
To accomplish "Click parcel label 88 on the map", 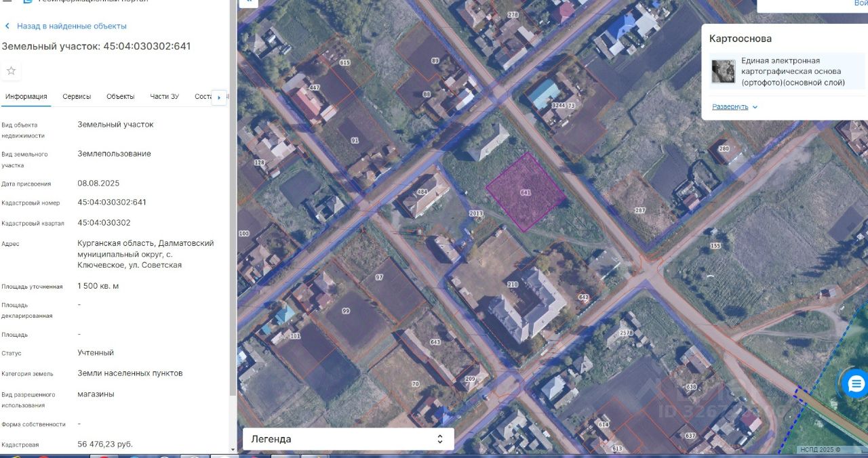I will click(427, 94).
